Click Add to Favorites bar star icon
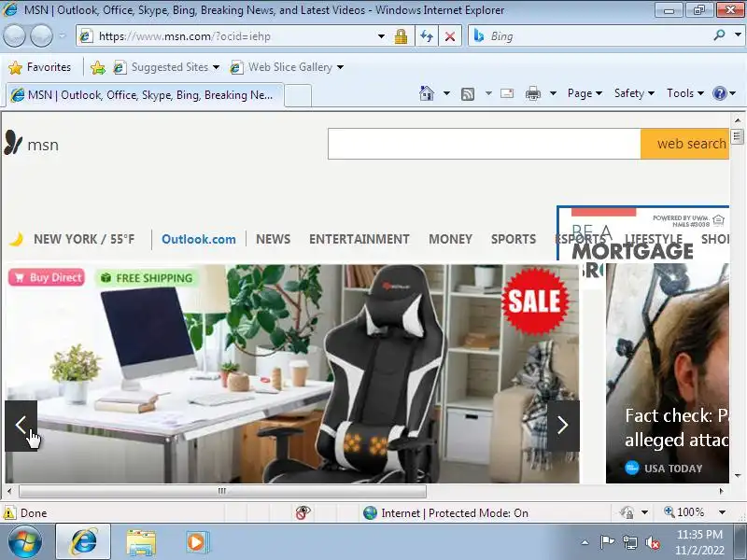This screenshot has height=560, width=747. 98,67
